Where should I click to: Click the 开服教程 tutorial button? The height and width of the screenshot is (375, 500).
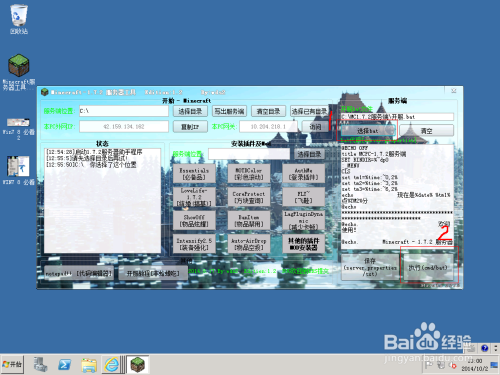click(x=152, y=273)
